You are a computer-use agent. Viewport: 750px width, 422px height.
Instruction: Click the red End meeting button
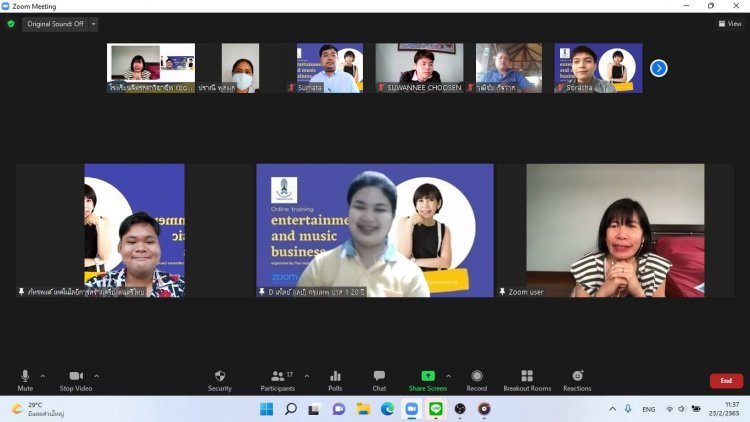pyautogui.click(x=726, y=381)
